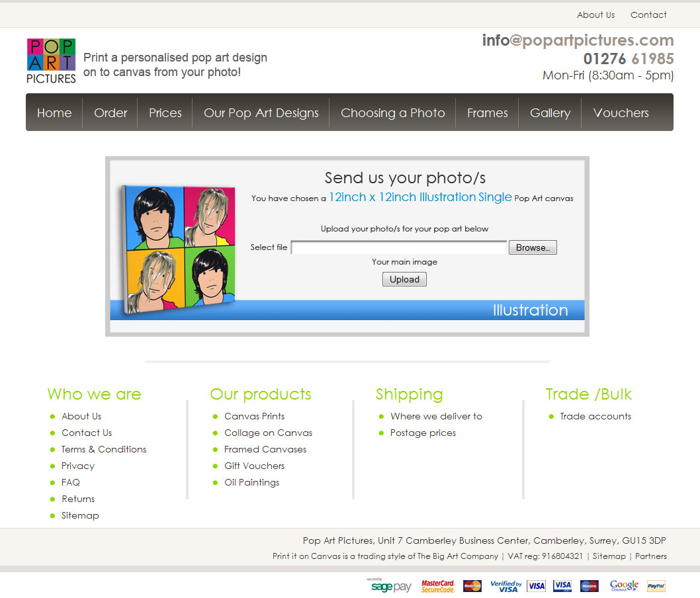Click the Sage Pay secured badge

(x=390, y=586)
